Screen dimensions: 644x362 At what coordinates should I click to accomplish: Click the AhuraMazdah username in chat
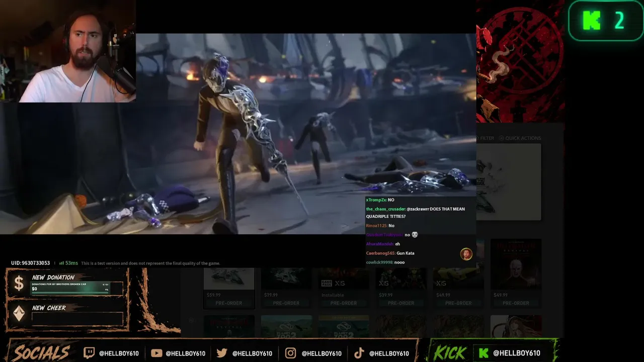(379, 244)
